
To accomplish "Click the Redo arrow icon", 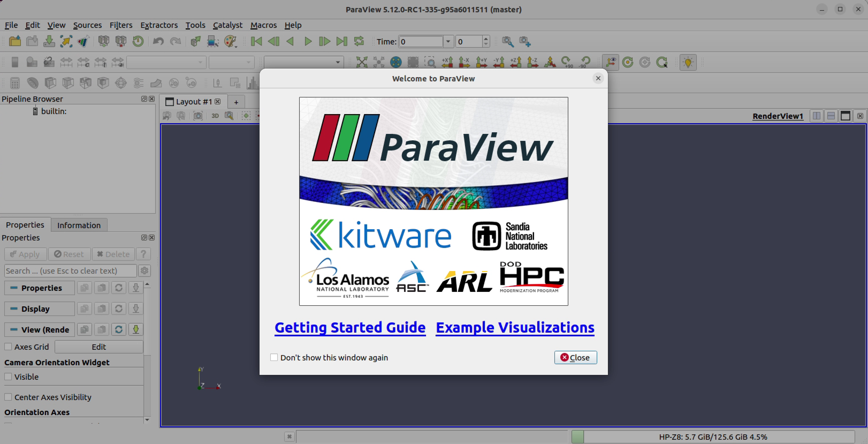I will 175,42.
